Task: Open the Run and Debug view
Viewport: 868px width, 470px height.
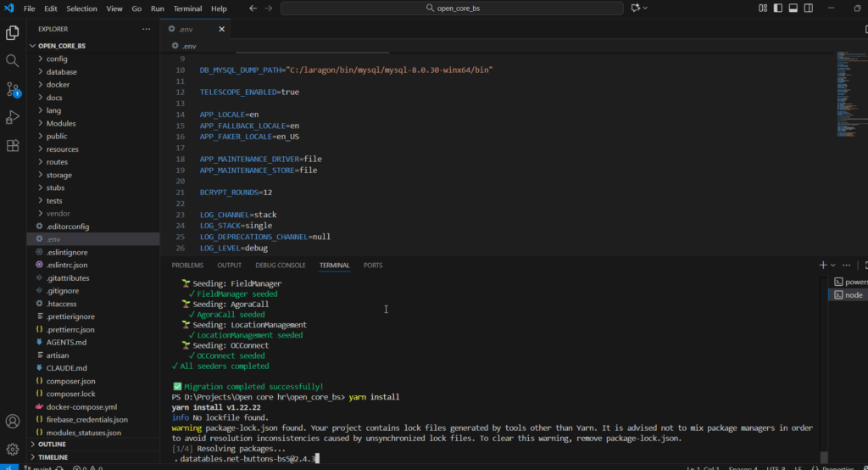Action: (x=13, y=117)
